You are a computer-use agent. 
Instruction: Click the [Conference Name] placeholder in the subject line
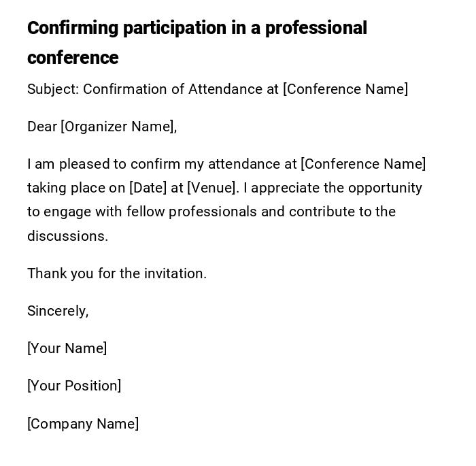(x=345, y=89)
